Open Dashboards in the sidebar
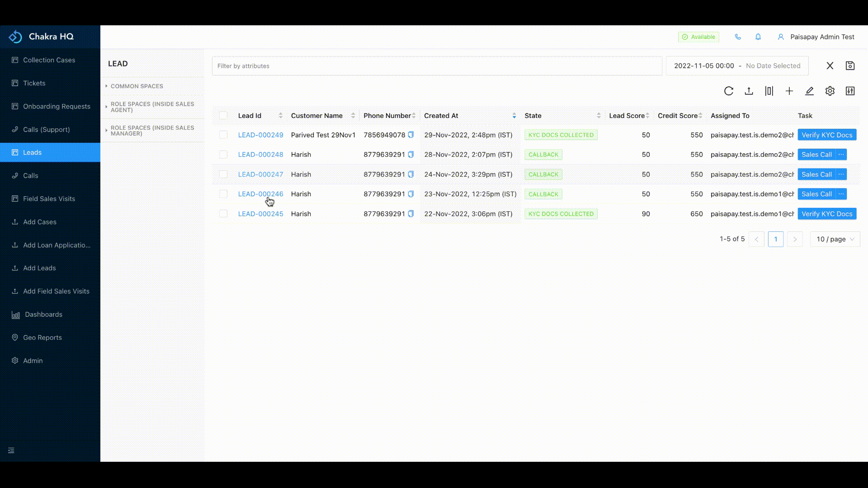The width and height of the screenshot is (868, 488). tap(43, 314)
